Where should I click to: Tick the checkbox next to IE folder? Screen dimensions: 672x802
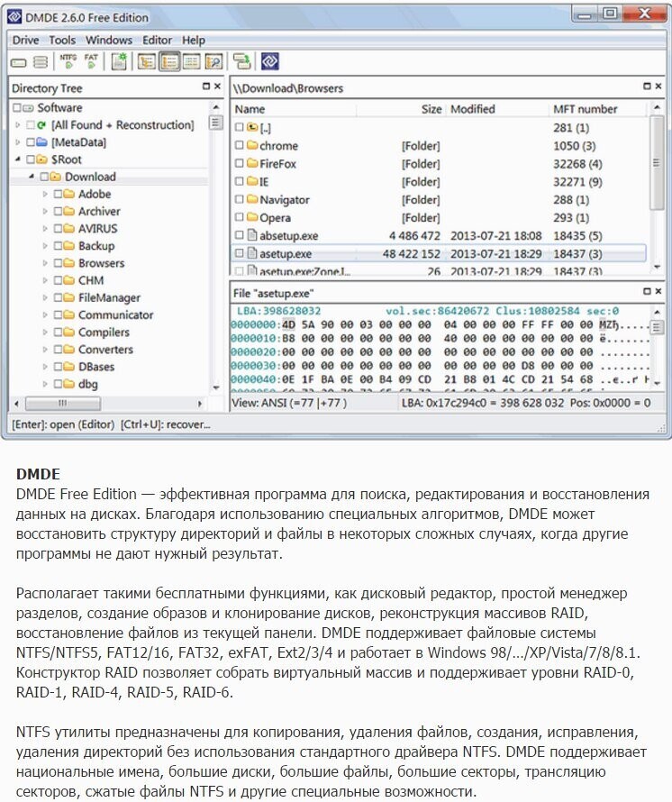tap(240, 181)
